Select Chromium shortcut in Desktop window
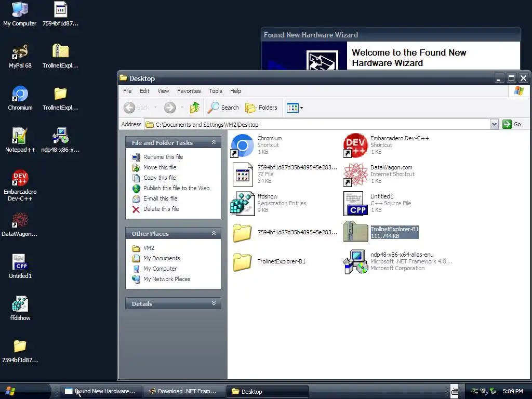Image resolution: width=532 pixels, height=399 pixels. [x=257, y=145]
